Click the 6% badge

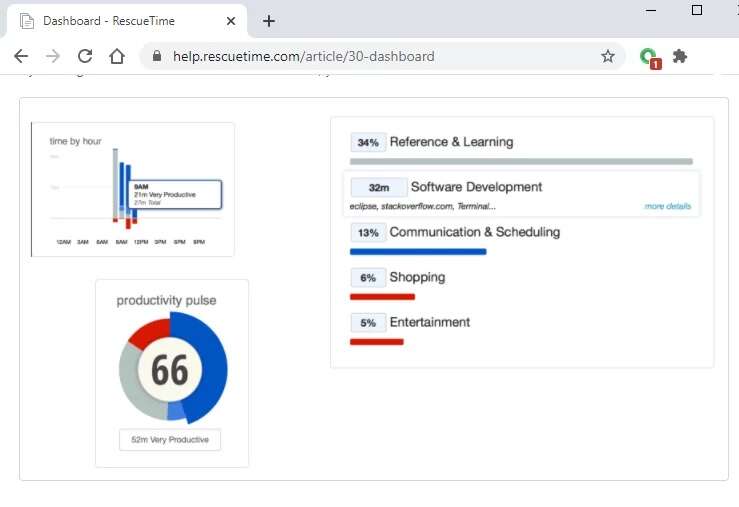tap(368, 278)
